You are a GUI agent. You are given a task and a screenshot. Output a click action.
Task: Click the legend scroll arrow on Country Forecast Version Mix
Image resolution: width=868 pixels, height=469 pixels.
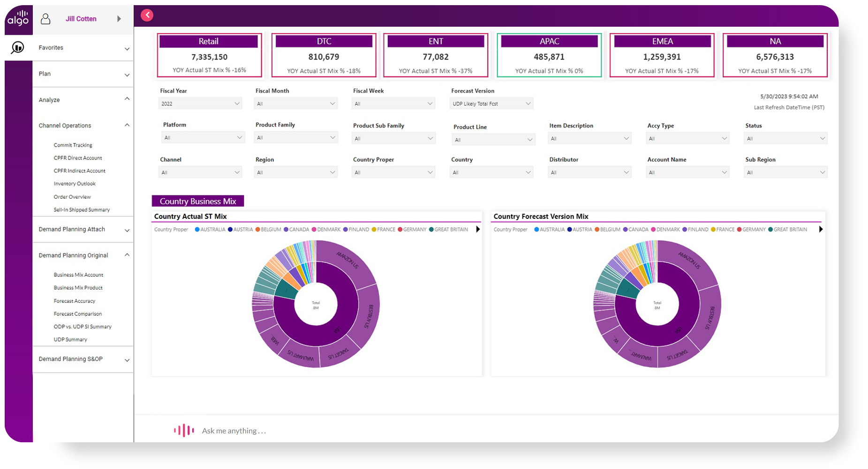tap(821, 229)
